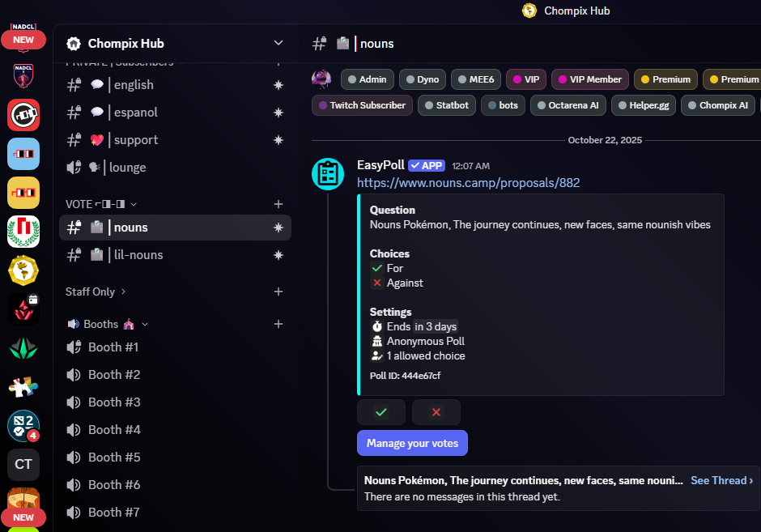Click the Helper.gg role tag
This screenshot has width=761, height=532.
[x=644, y=105]
